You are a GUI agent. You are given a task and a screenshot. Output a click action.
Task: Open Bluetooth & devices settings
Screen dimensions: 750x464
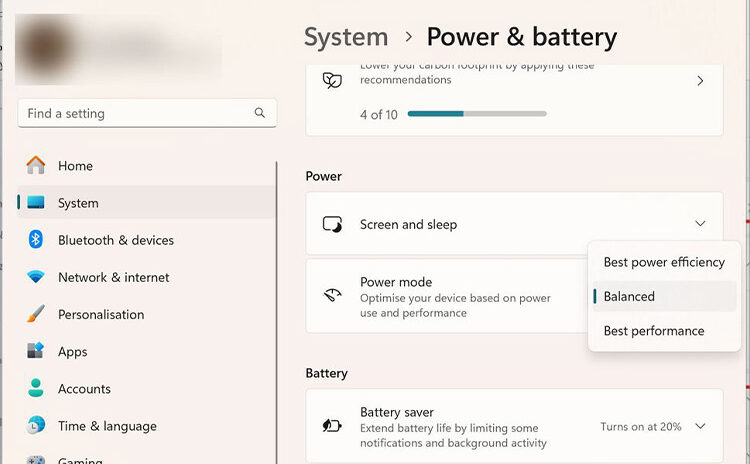pyautogui.click(x=146, y=240)
